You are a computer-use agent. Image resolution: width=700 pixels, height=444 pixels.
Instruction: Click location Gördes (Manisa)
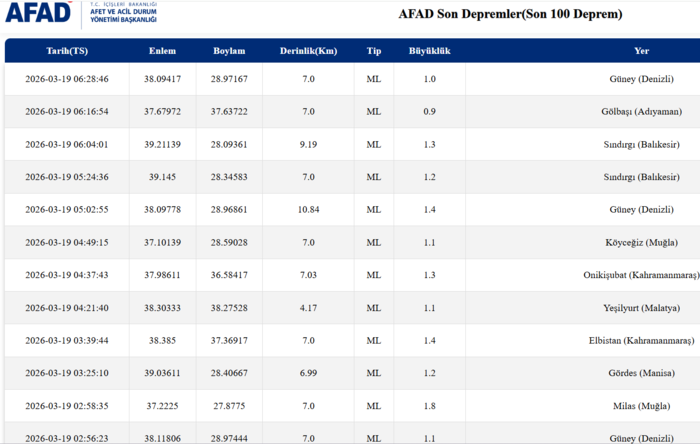click(x=642, y=374)
